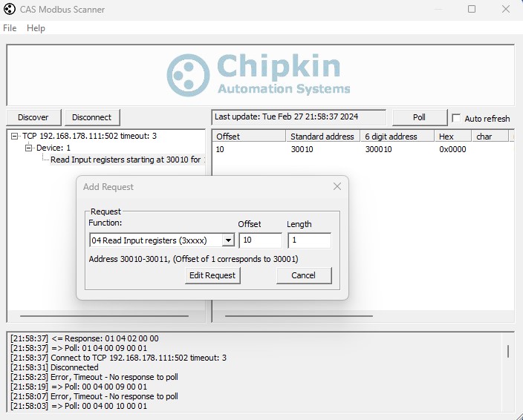This screenshot has width=523, height=420.
Task: Click the Standard address column header
Action: 323,137
